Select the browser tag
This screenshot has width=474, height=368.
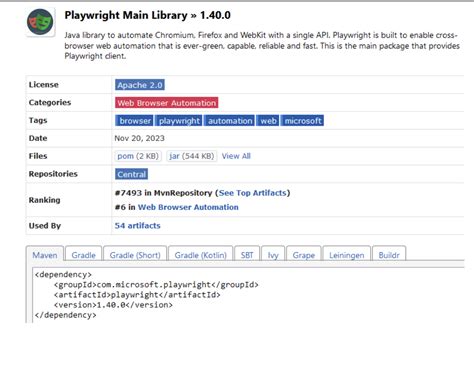134,121
